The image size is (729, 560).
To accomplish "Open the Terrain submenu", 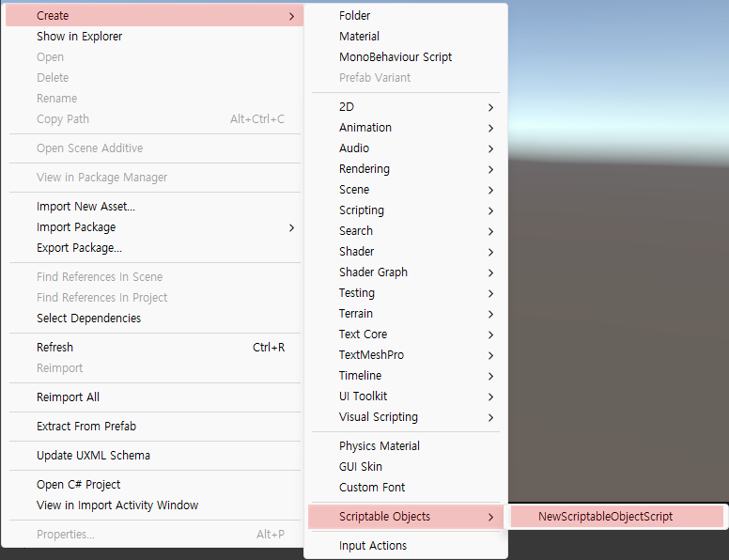I will click(x=406, y=314).
